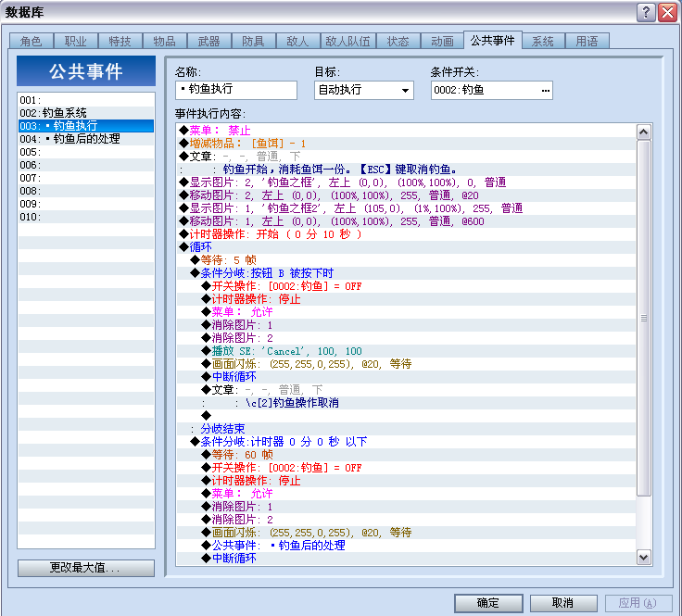Open the 系统 tab
This screenshot has height=616, width=682.
pos(543,41)
